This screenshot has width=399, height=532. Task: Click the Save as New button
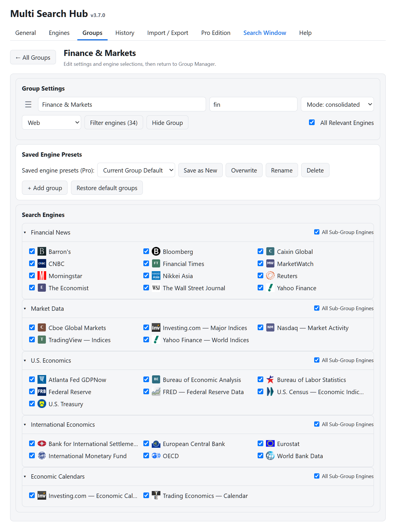point(200,170)
